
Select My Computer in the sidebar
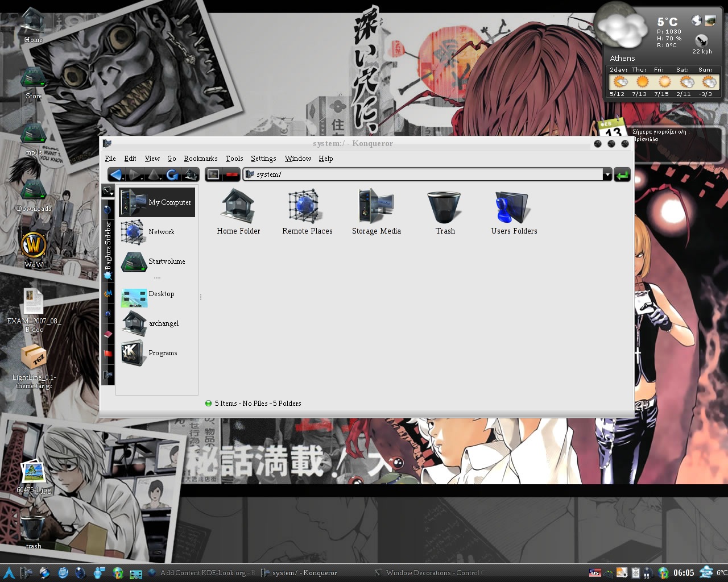click(157, 202)
